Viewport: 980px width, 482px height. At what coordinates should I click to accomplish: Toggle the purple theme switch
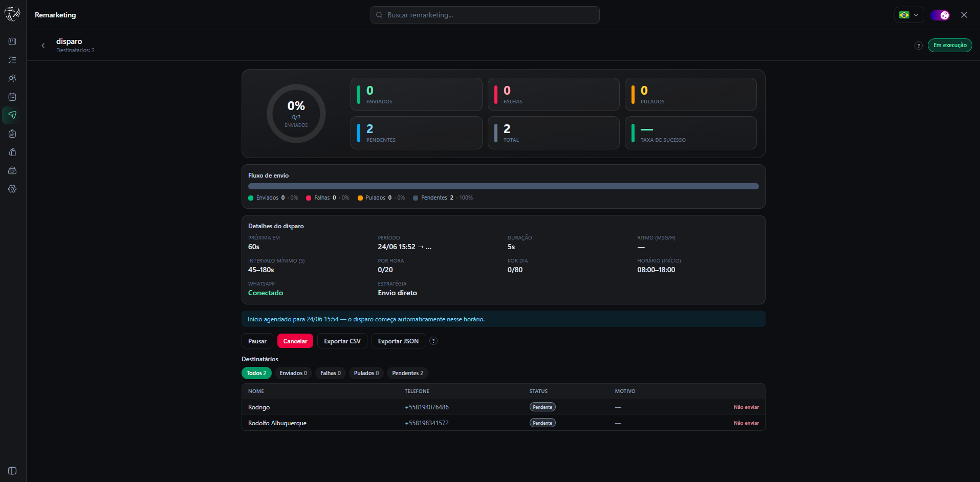click(940, 15)
